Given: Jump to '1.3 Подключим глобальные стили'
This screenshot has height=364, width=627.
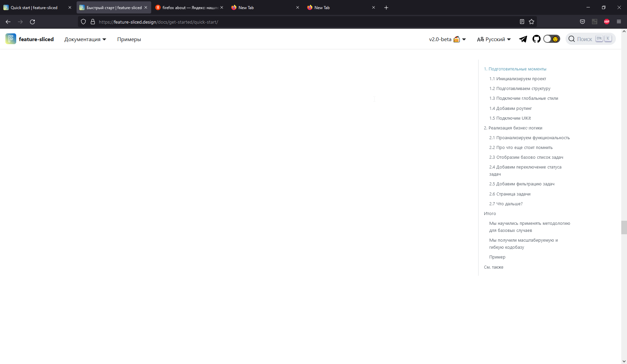Looking at the screenshot, I should (524, 98).
